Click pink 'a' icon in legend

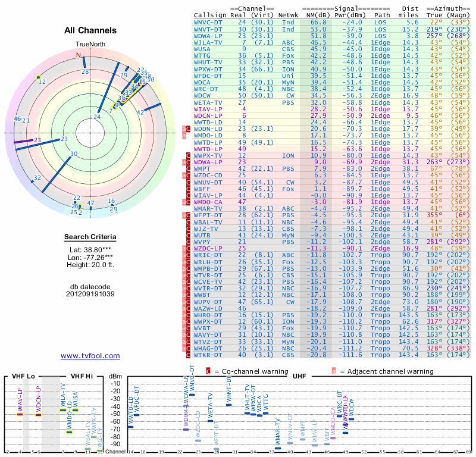(x=334, y=371)
